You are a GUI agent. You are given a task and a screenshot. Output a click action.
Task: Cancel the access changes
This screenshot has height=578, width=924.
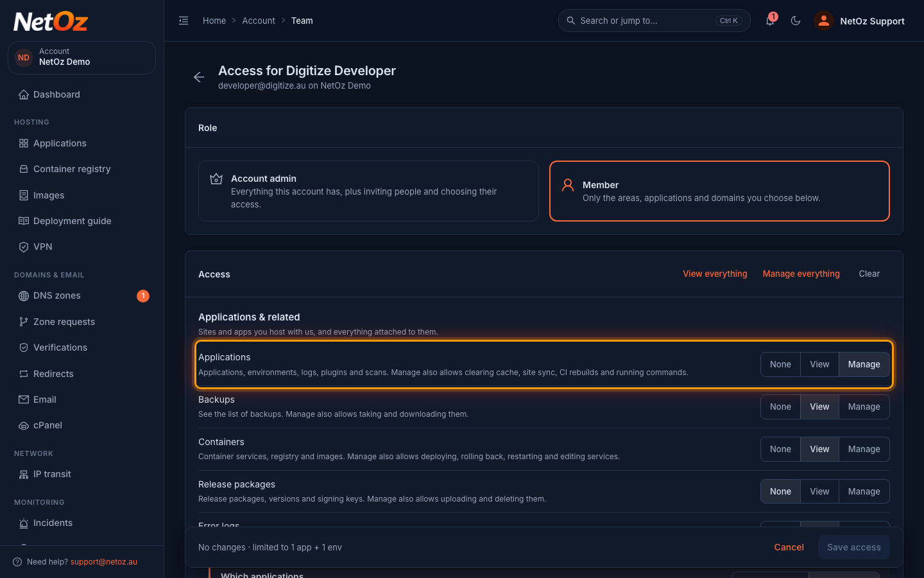click(789, 547)
